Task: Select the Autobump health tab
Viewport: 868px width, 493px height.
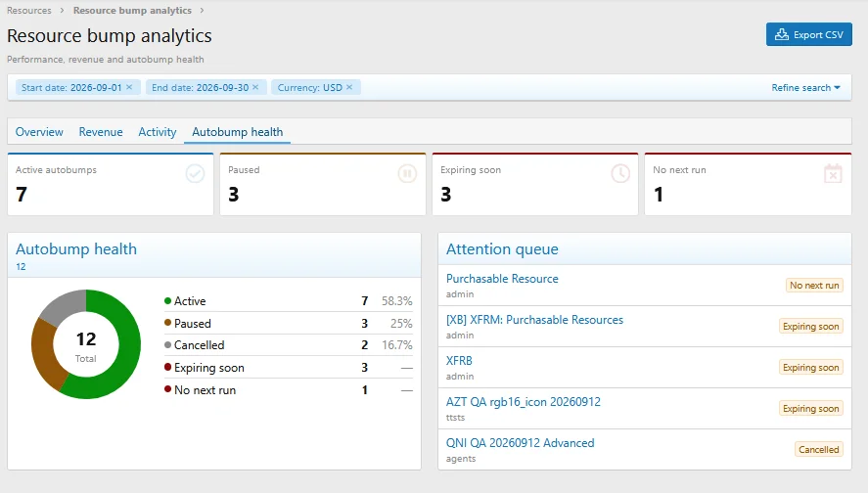Action: point(238,132)
